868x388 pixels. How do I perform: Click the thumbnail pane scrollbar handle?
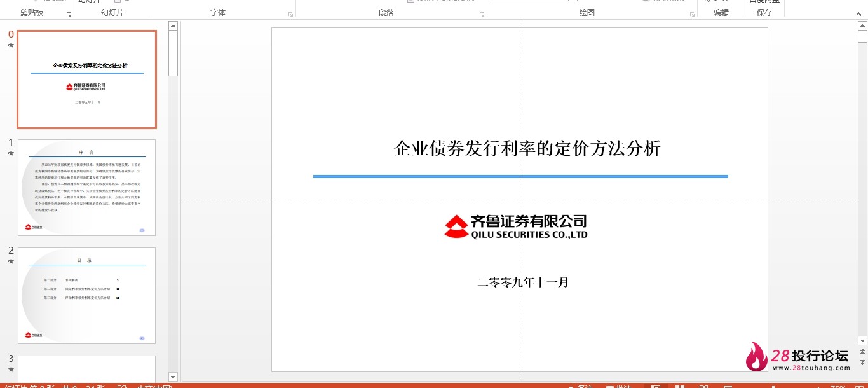click(x=173, y=53)
